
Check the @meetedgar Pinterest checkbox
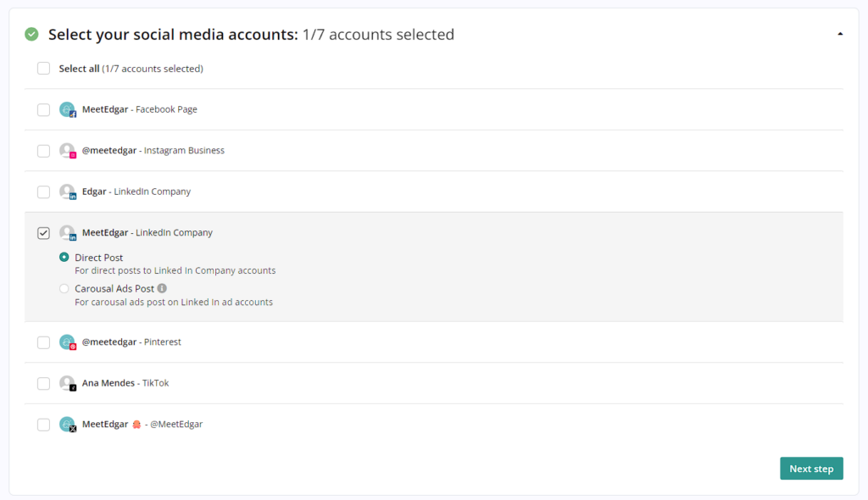coord(44,342)
